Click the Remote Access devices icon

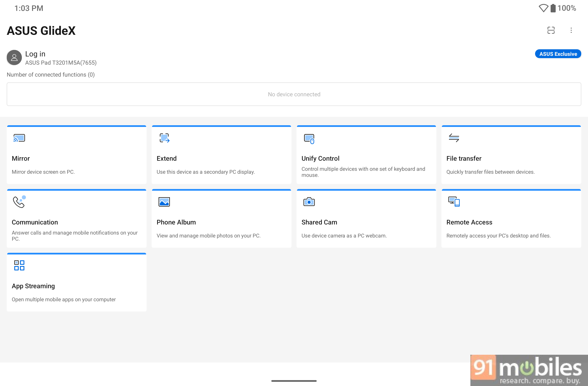click(x=454, y=202)
